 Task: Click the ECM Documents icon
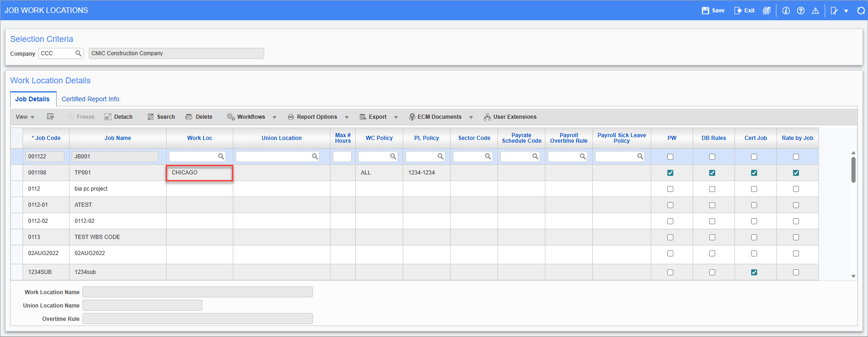coord(412,117)
